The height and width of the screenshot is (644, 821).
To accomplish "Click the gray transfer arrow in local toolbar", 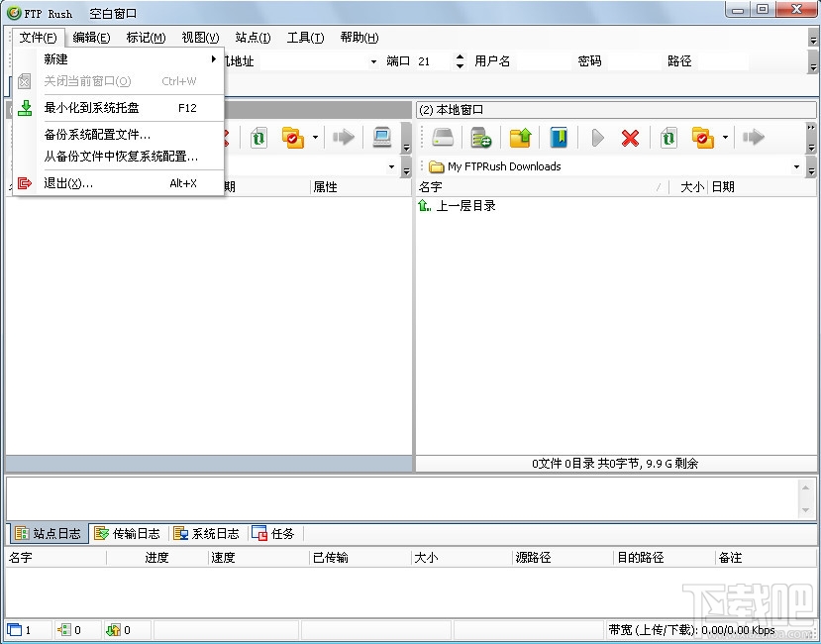I will point(754,138).
